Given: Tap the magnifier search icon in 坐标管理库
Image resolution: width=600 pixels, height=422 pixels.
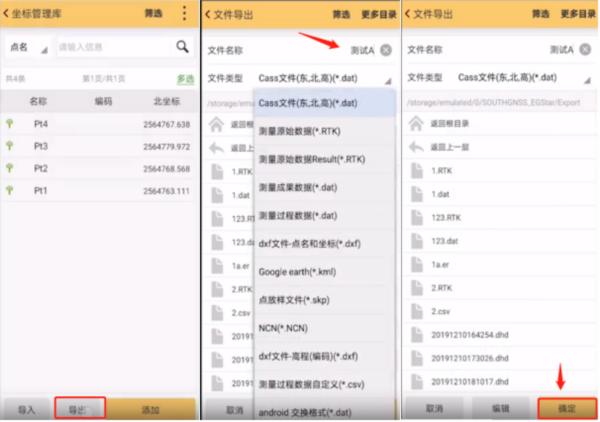Looking at the screenshot, I should (x=183, y=47).
